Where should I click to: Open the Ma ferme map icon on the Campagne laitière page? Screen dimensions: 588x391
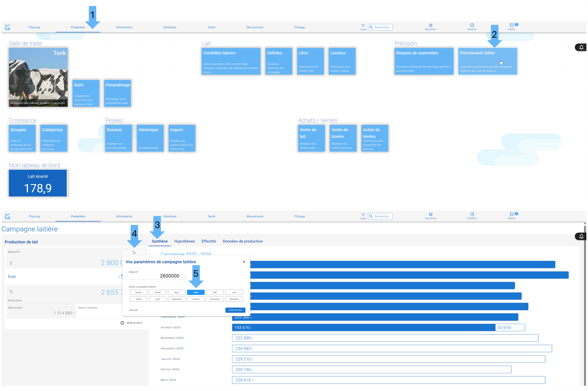click(x=431, y=216)
